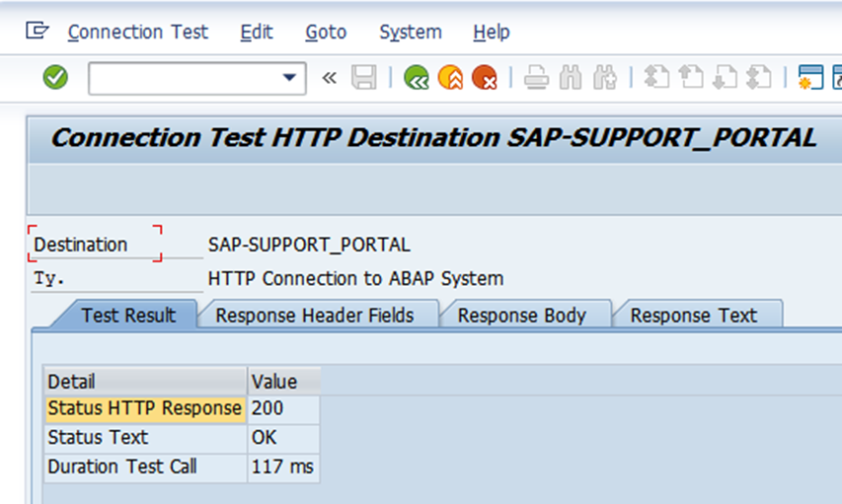Click the Destination field label
Viewport: 842px width, 504px height.
pyautogui.click(x=81, y=245)
